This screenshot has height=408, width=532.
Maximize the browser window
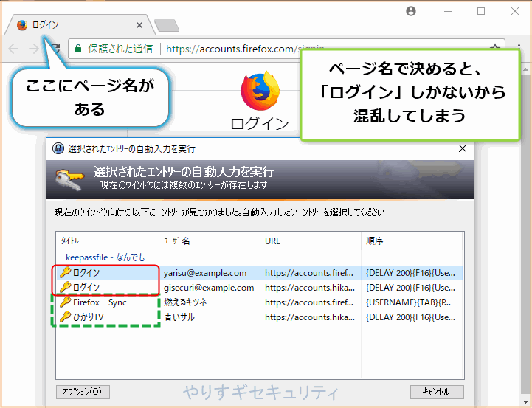point(481,12)
